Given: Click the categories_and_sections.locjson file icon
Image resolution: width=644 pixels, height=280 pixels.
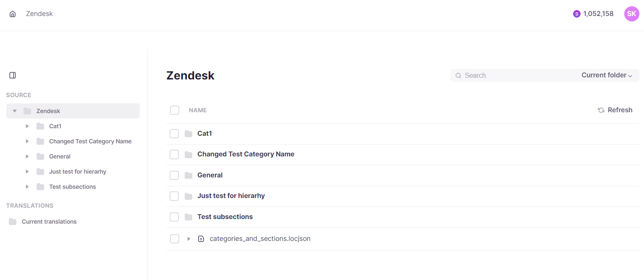Looking at the screenshot, I should [201, 239].
